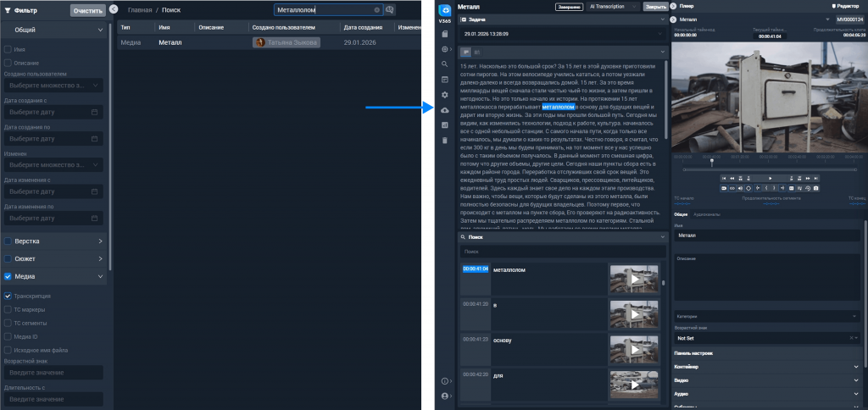Clear the Металлолом search field with X icon
The height and width of the screenshot is (410, 868).
[377, 10]
